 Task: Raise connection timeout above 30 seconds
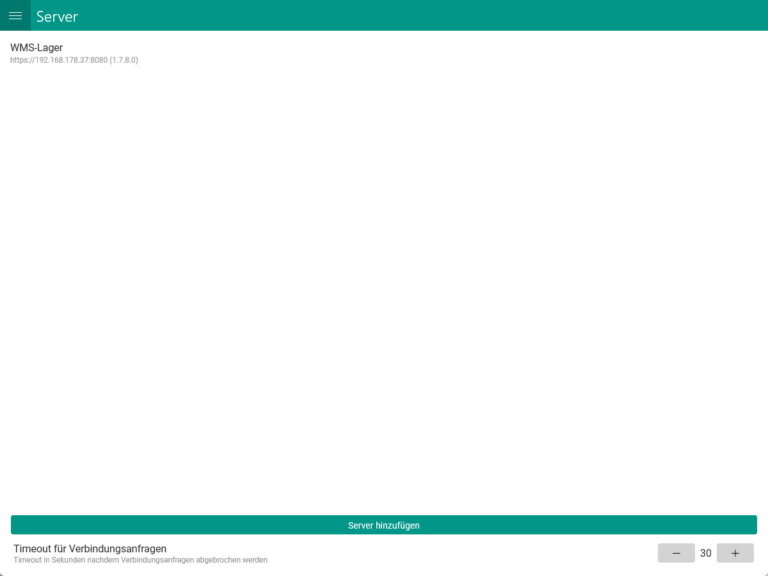pos(735,553)
